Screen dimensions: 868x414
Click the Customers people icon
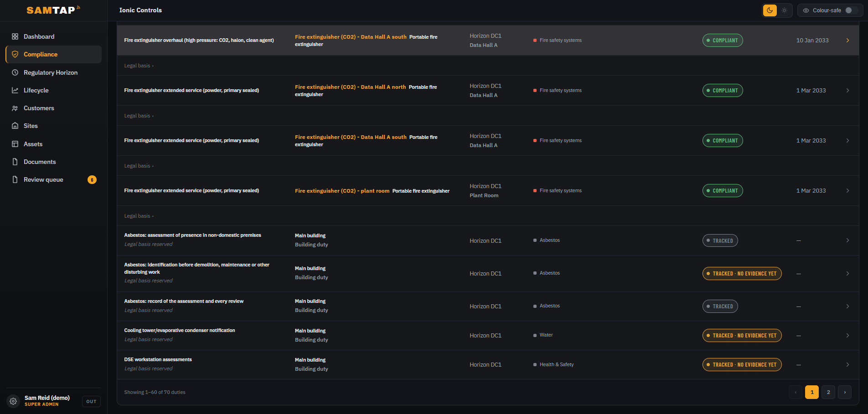point(15,108)
